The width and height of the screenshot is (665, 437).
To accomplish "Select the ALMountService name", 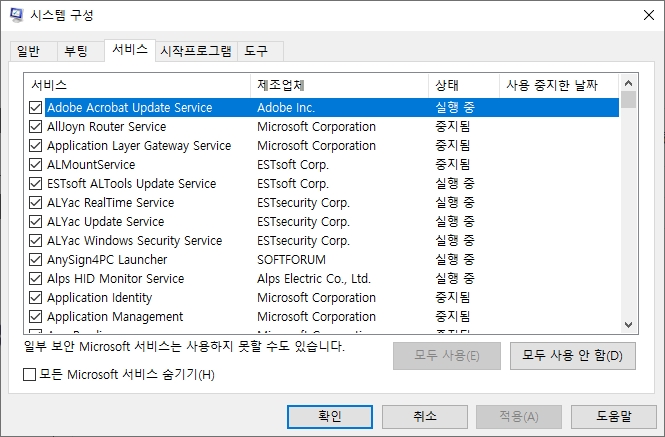I will 91,165.
